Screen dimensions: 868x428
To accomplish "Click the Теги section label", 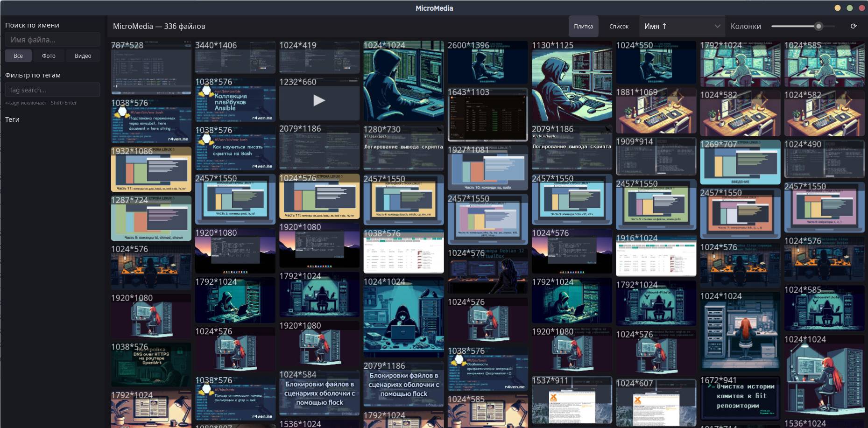I will click(x=12, y=119).
